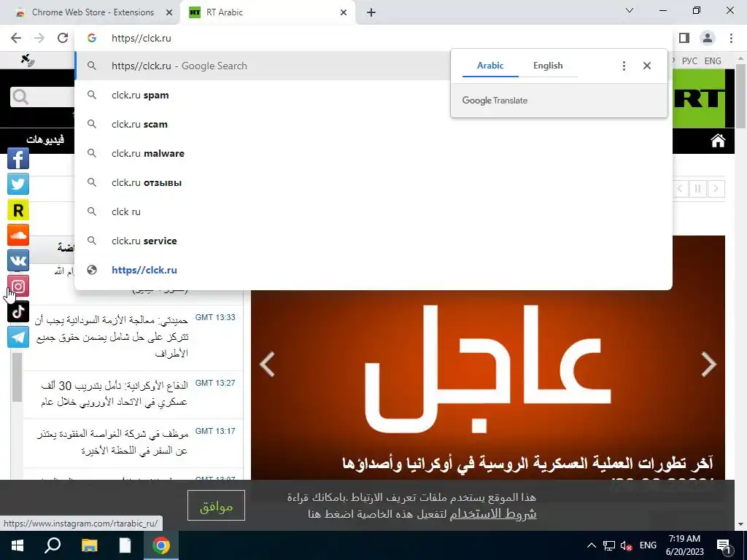747x560 pixels.
Task: Open the notification center icon
Action: coord(724,546)
